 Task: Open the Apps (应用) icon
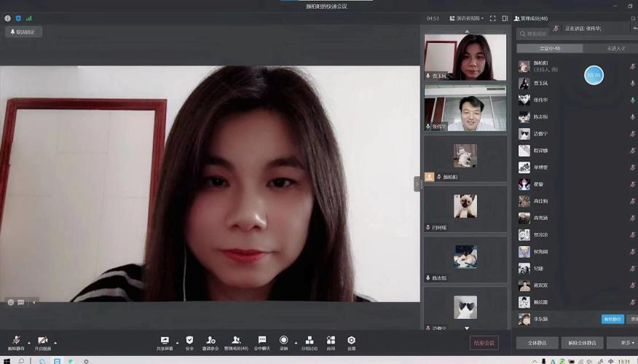pos(331,341)
